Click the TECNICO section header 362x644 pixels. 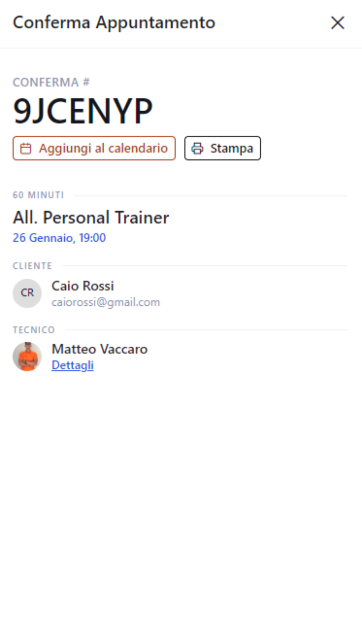[34, 330]
